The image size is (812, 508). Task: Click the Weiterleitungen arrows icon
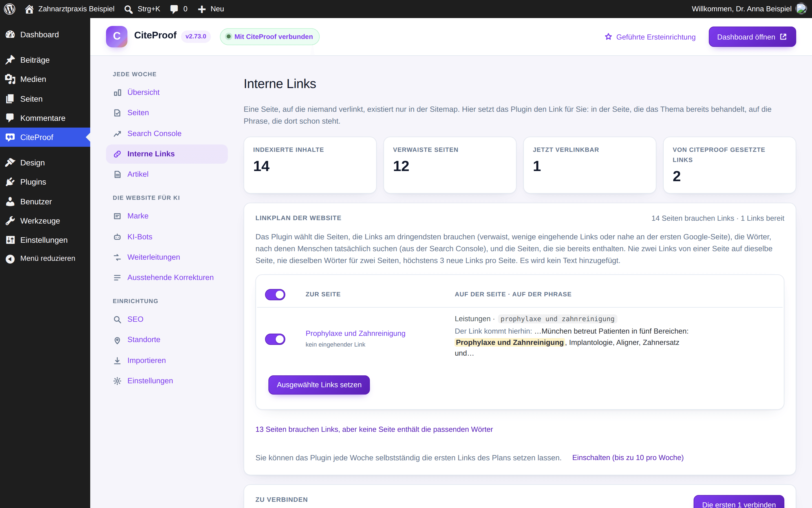point(117,257)
